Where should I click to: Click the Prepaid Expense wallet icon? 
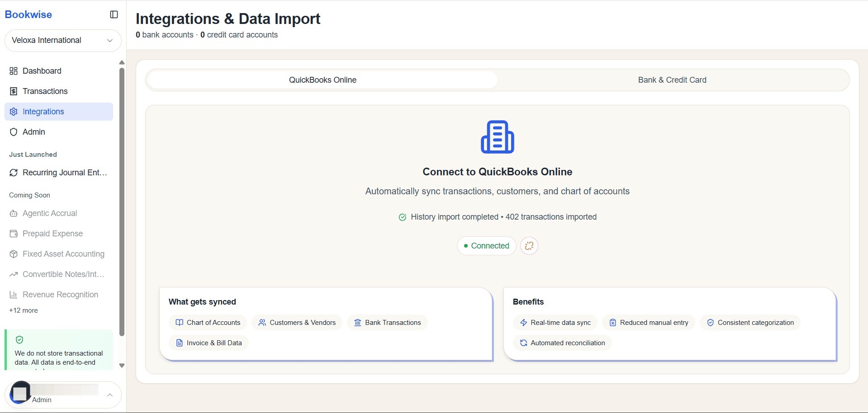tap(14, 234)
